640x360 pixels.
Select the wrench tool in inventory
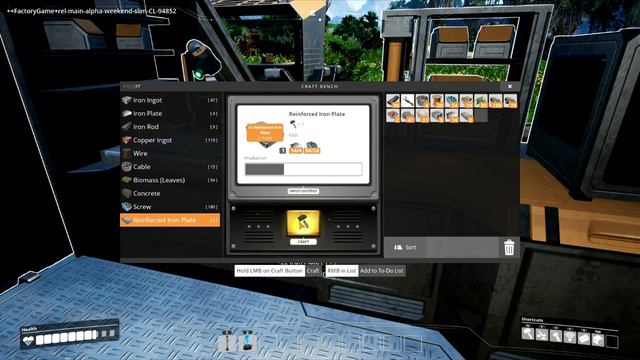click(408, 101)
